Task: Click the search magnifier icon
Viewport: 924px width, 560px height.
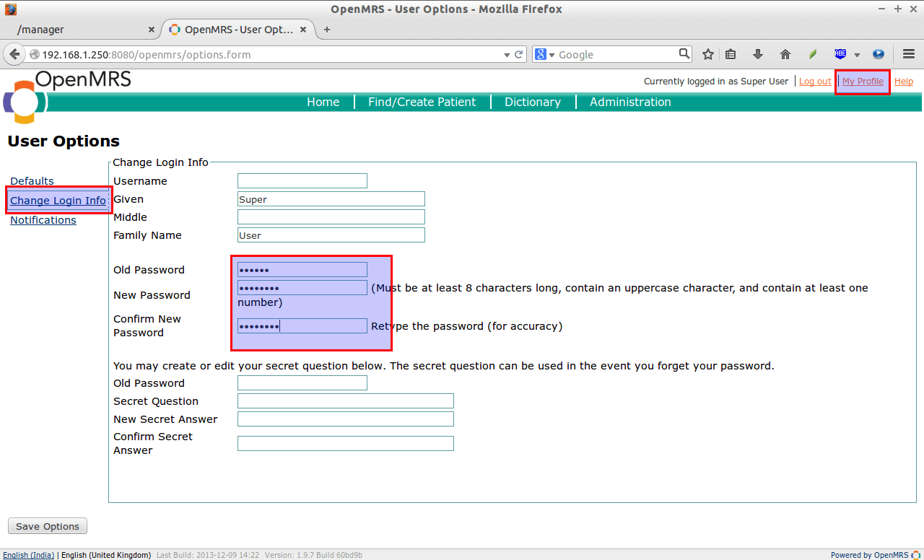Action: 684,54
